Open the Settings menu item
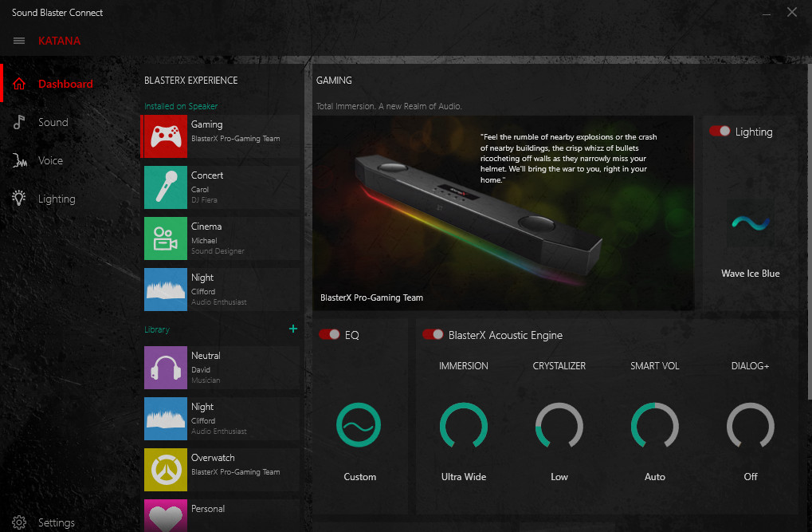The image size is (812, 532). point(56,522)
